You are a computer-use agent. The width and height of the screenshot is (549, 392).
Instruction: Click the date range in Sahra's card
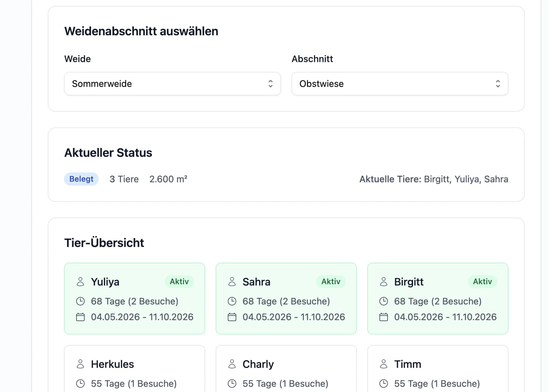click(294, 317)
